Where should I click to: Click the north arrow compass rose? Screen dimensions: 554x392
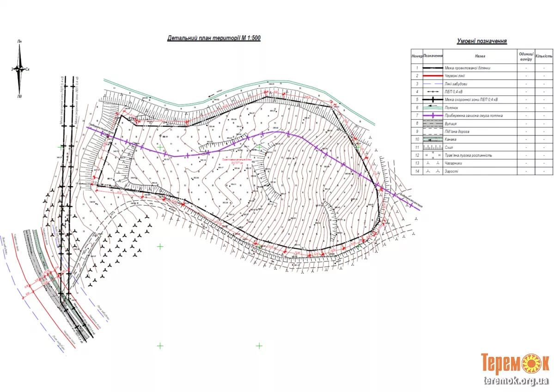coord(19,69)
